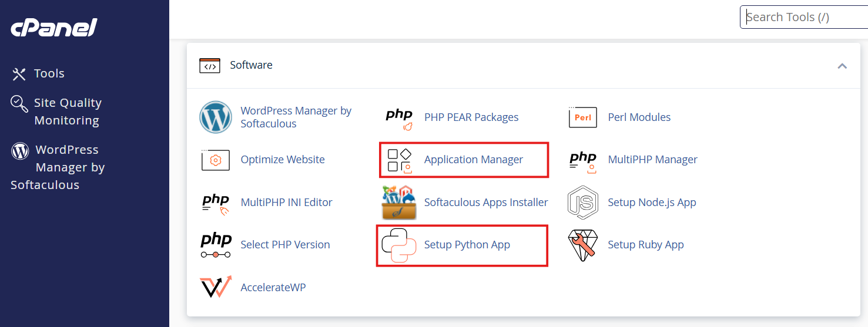Open the Optimize Website link
Image resolution: width=868 pixels, height=327 pixels.
[x=283, y=160]
